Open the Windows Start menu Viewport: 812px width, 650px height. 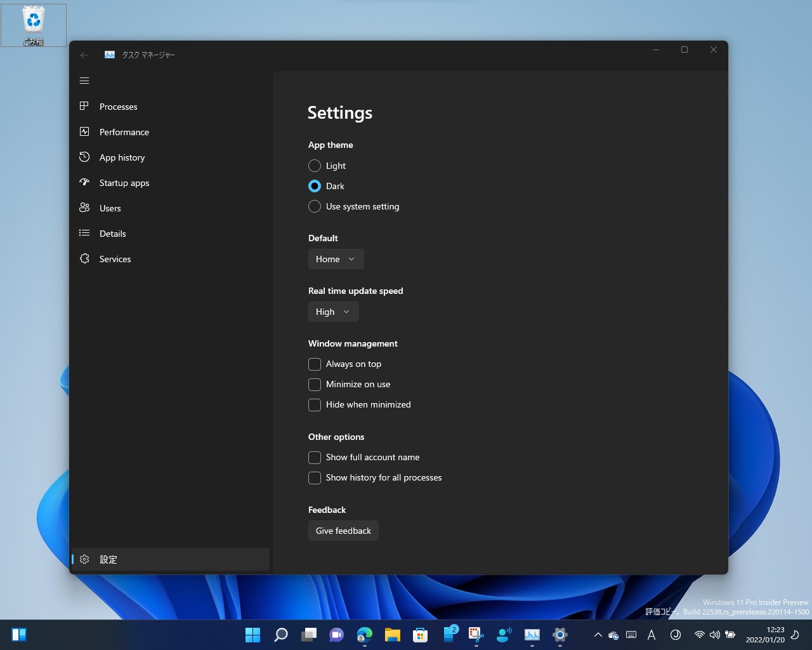[252, 635]
